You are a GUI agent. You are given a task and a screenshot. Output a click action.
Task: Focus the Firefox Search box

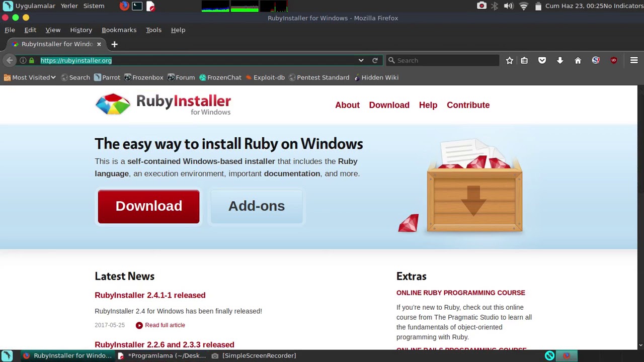[443, 60]
